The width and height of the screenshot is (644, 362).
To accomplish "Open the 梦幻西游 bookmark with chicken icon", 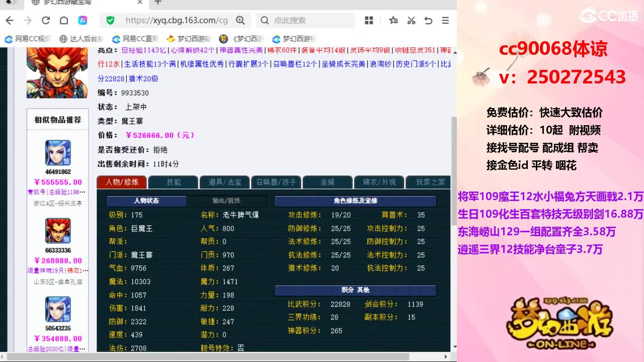I will point(188,39).
